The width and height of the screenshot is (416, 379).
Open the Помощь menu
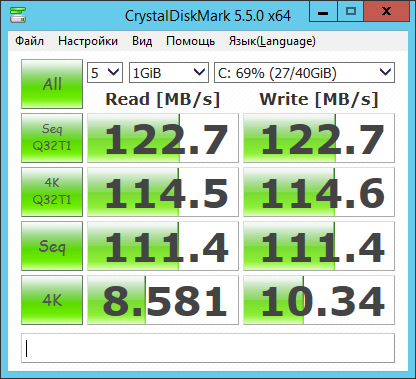click(190, 41)
